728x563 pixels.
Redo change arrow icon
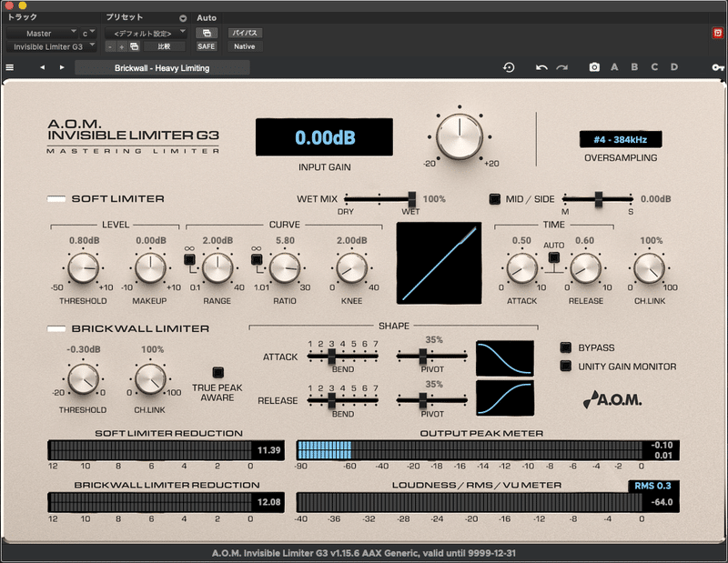[x=562, y=68]
